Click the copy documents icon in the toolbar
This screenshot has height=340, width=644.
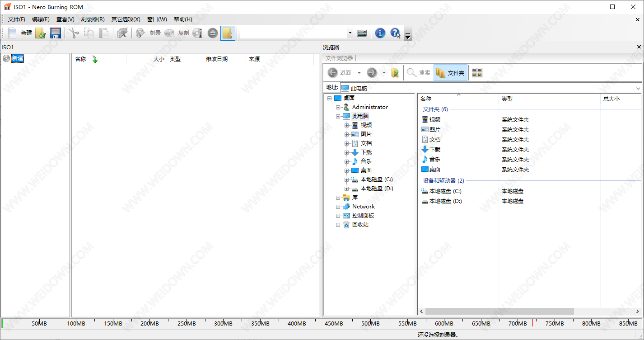pos(89,33)
